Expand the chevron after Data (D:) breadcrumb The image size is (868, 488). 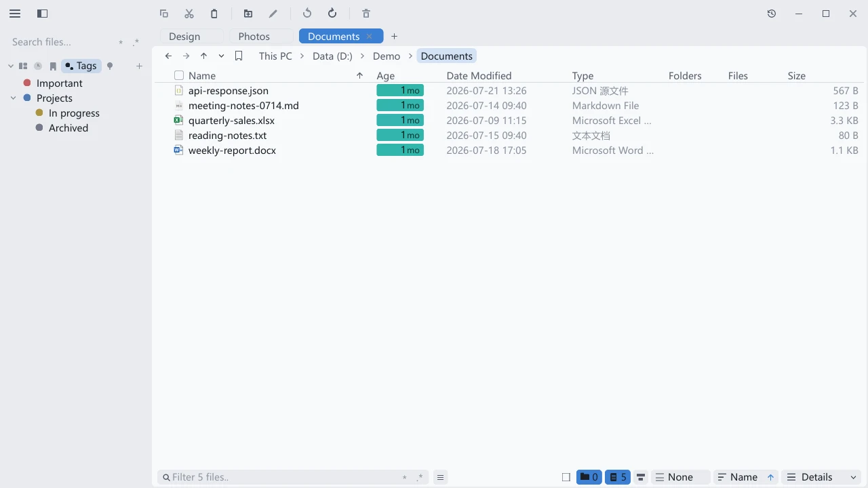pos(363,56)
